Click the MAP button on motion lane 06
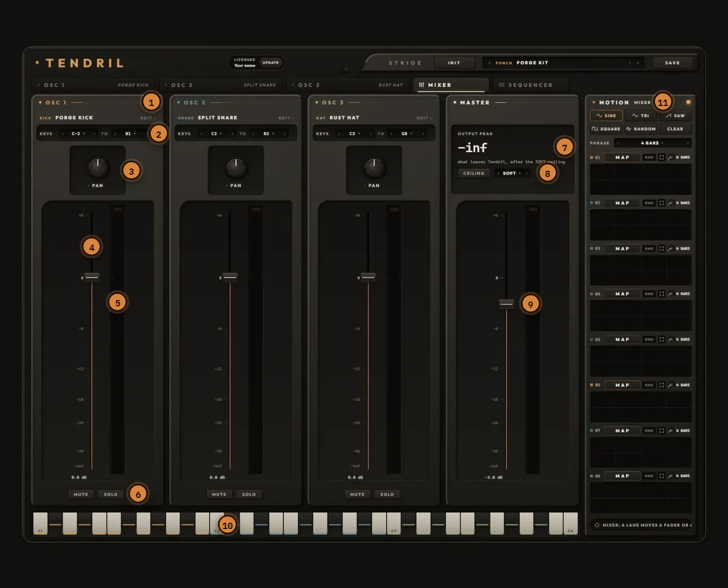 point(622,385)
